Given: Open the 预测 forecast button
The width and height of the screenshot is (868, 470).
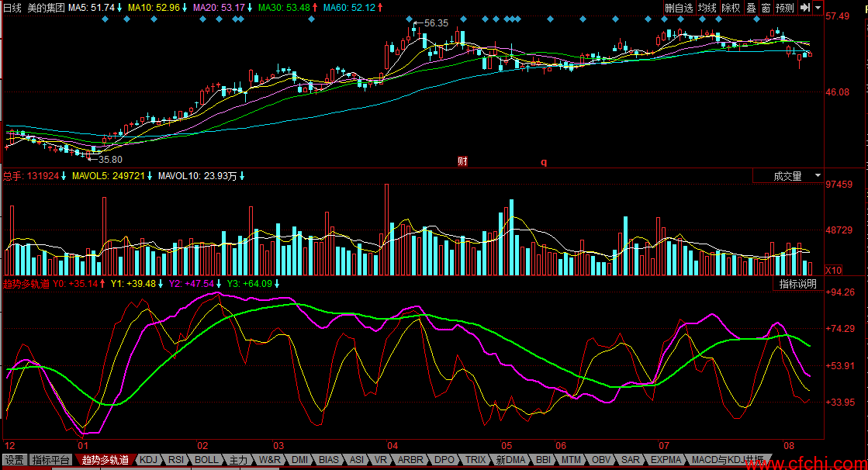Looking at the screenshot, I should (784, 8).
